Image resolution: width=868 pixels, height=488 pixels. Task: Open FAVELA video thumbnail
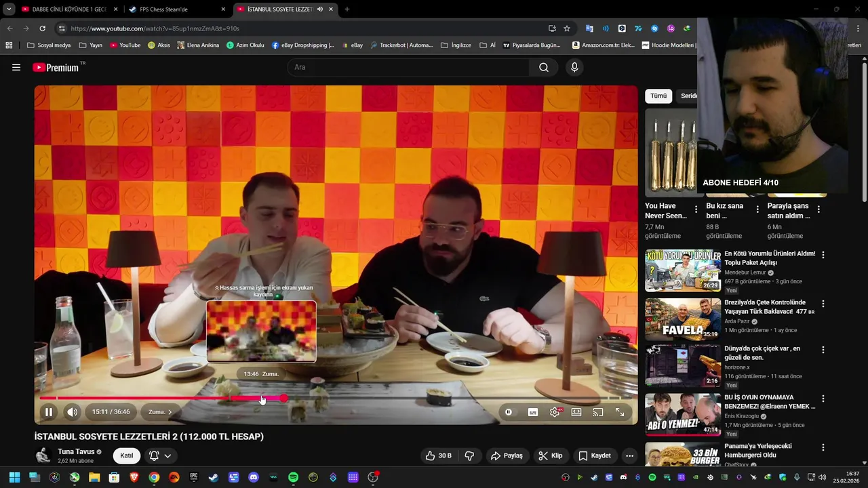(683, 319)
